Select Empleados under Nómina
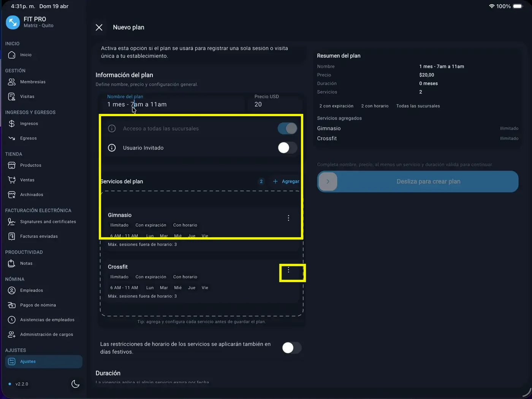 [32, 290]
